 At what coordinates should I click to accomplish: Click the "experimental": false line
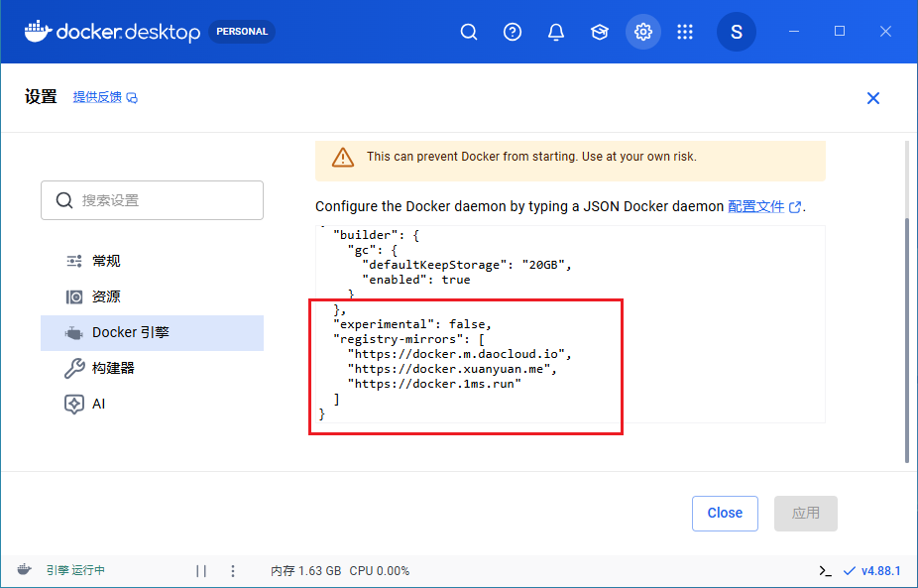tap(412, 324)
